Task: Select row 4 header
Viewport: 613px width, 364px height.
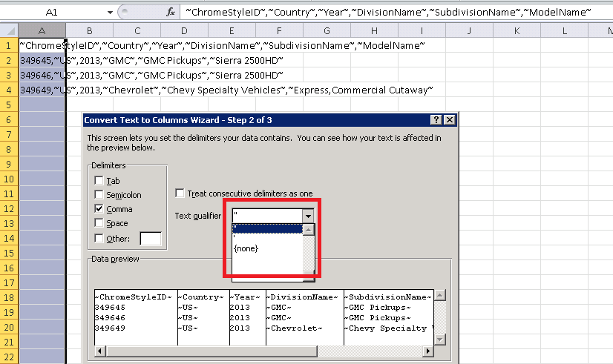Action: [9, 90]
